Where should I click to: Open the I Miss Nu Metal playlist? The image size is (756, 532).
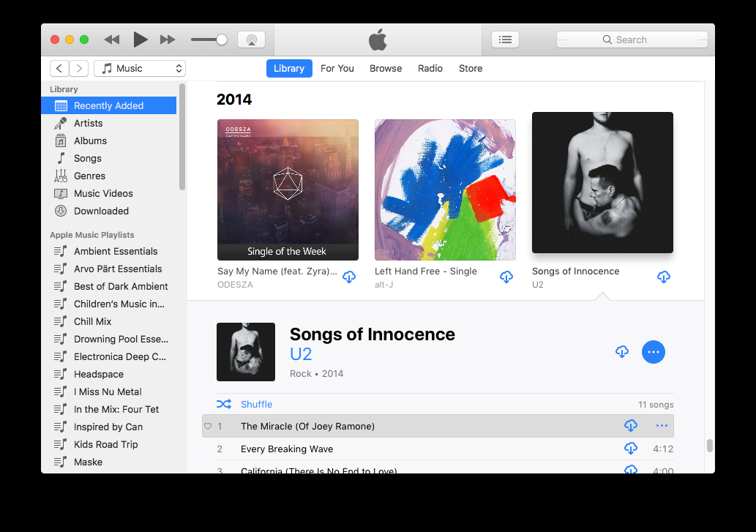109,392
